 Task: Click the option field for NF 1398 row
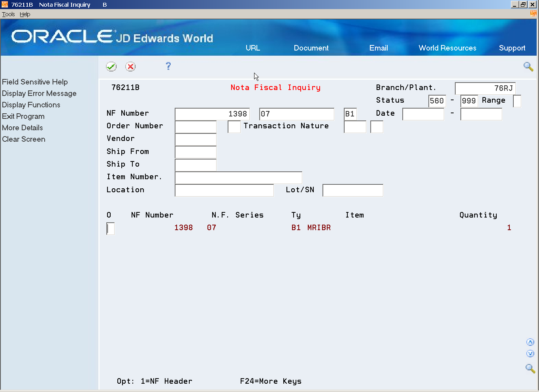click(x=111, y=229)
